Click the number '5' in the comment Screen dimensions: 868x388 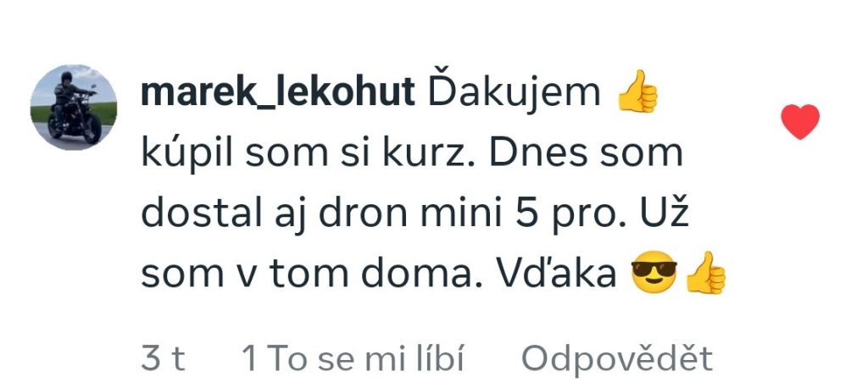526,214
